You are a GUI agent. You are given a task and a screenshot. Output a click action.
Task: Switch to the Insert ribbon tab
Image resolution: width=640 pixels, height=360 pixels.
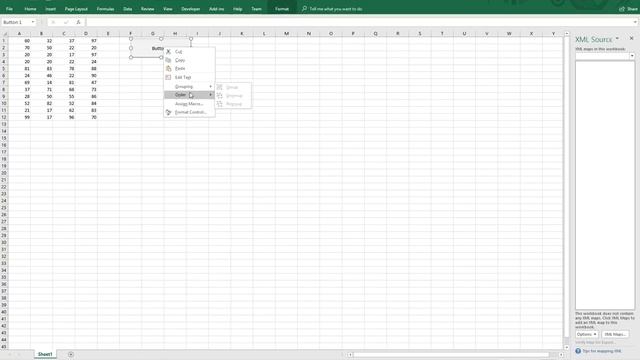(x=51, y=9)
